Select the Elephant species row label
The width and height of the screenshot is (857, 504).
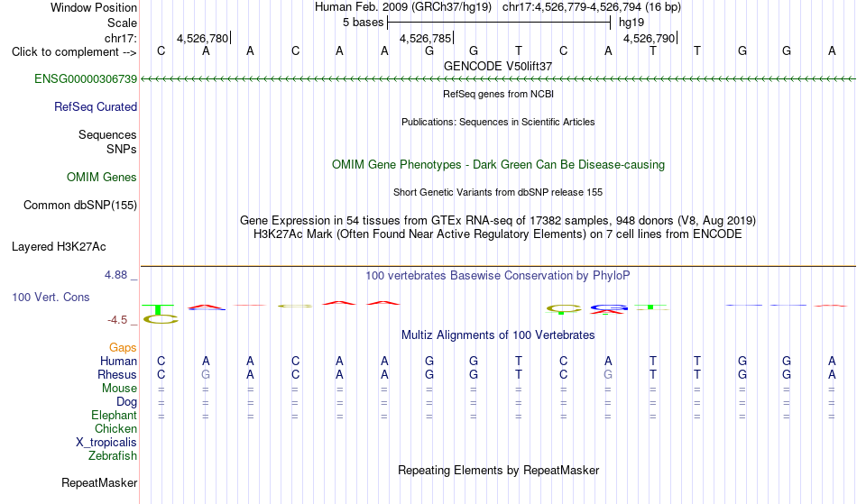(x=114, y=415)
